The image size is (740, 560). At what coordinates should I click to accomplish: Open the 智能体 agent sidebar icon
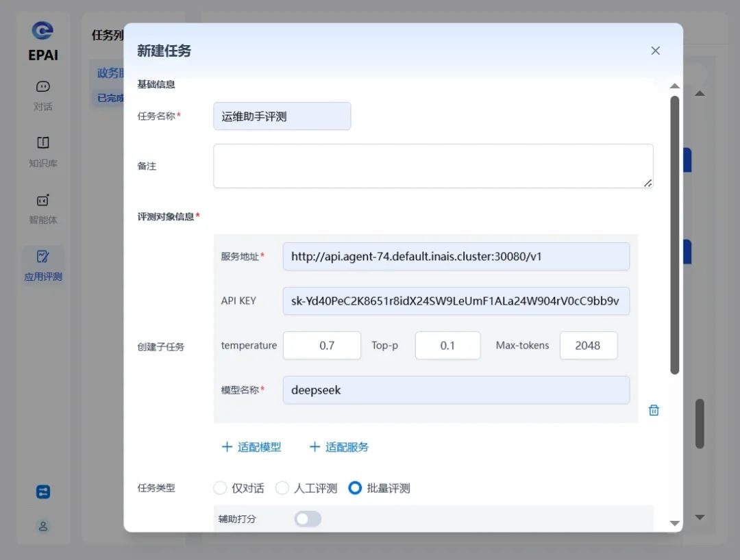(x=42, y=201)
